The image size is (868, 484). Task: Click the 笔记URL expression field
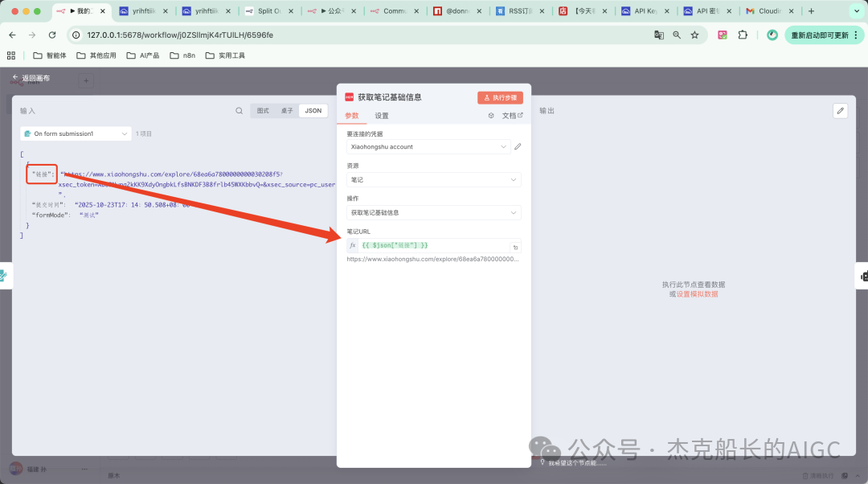(x=433, y=245)
